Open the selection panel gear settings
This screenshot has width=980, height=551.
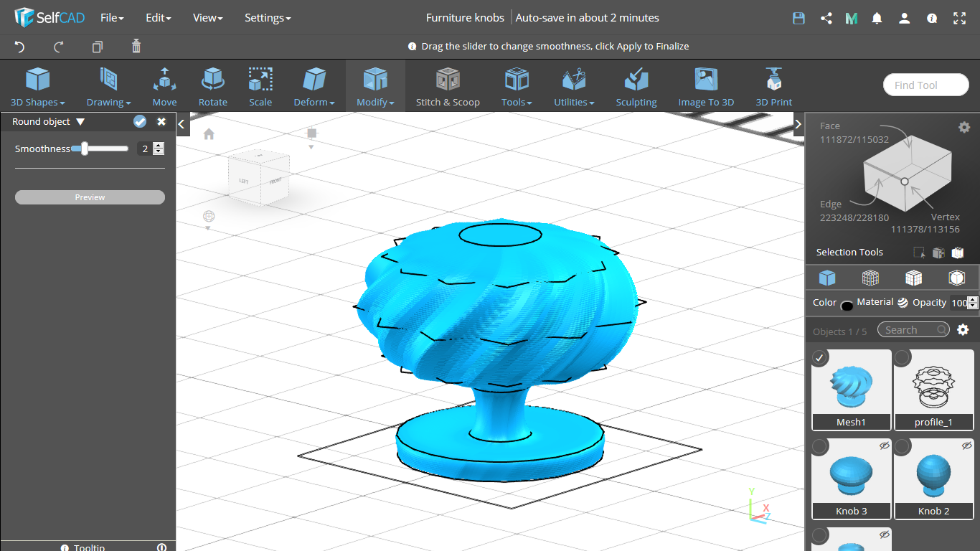pos(964,127)
